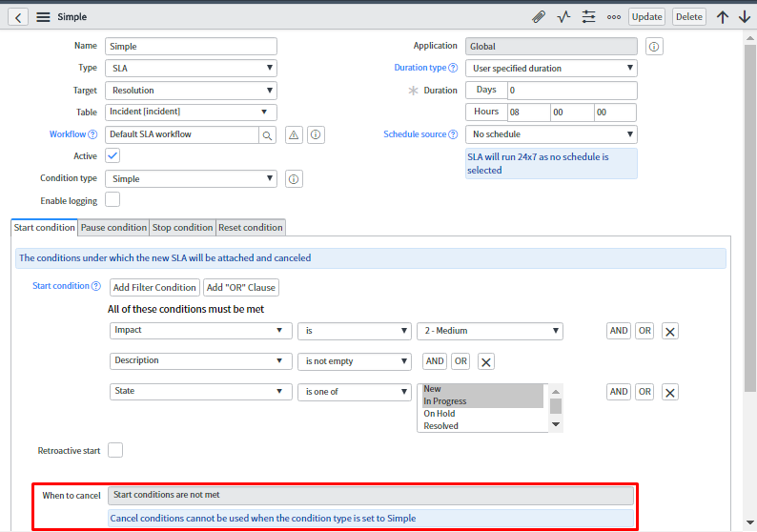Go to previous record with up arrow
Image resolution: width=757 pixels, height=532 pixels.
[x=723, y=17]
